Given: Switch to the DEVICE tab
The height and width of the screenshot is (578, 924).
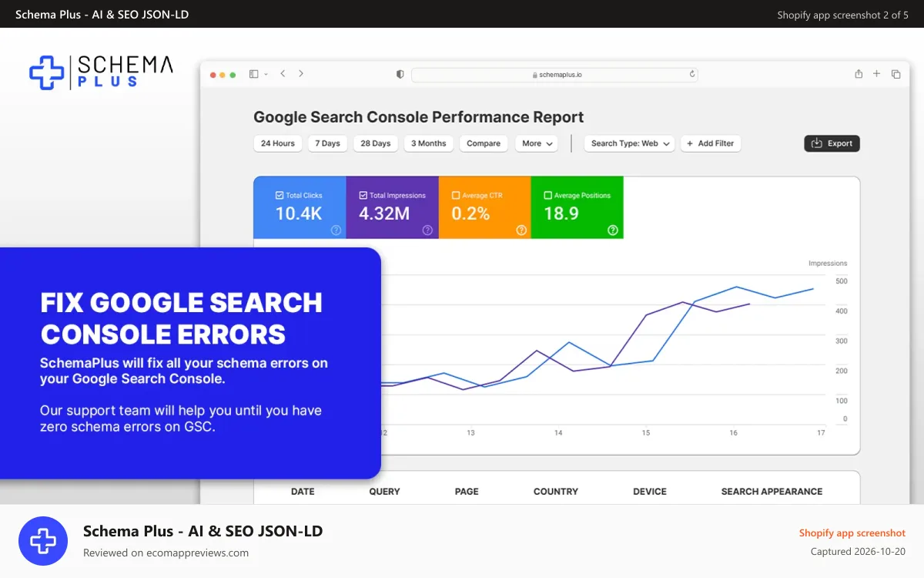Looking at the screenshot, I should 650,492.
